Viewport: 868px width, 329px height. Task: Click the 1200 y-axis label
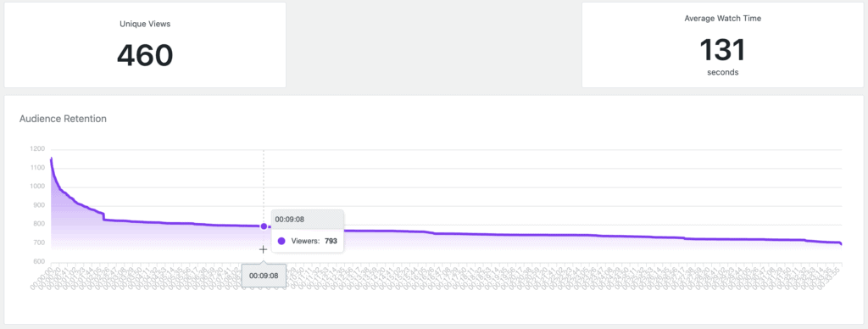(x=37, y=149)
